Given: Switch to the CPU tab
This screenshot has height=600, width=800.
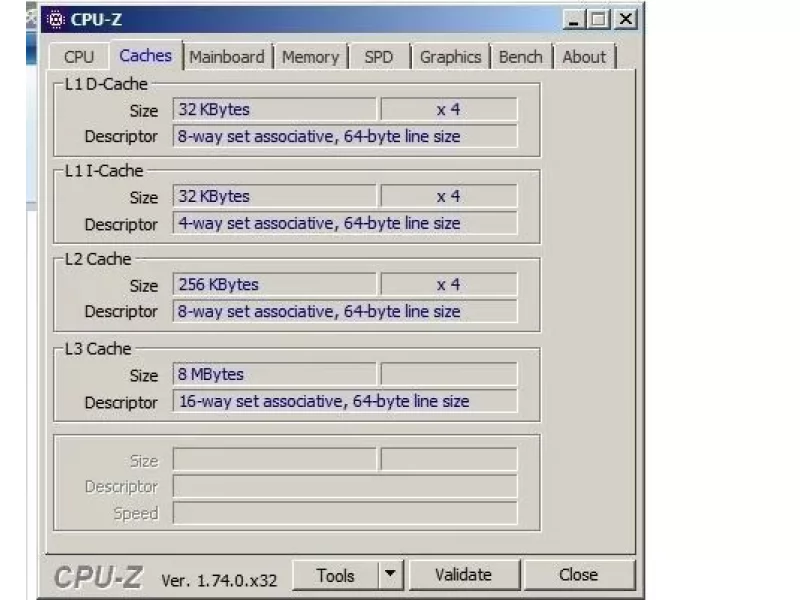Looking at the screenshot, I should click(79, 57).
